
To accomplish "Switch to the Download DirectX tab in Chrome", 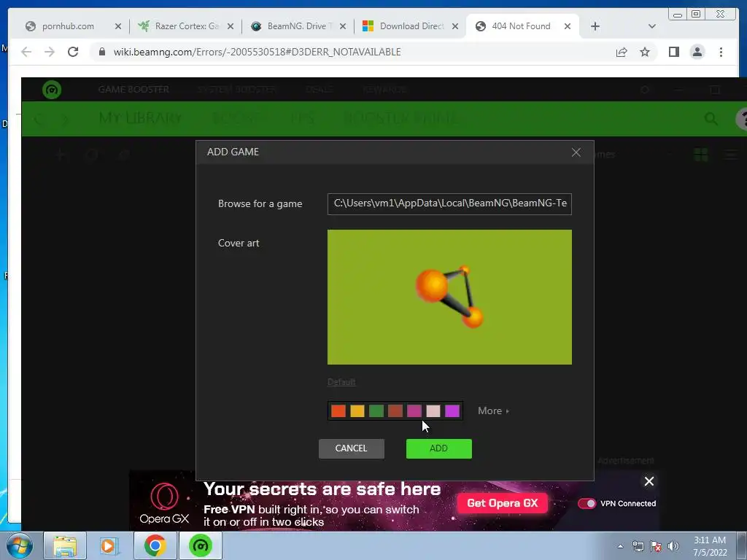I will click(x=411, y=26).
